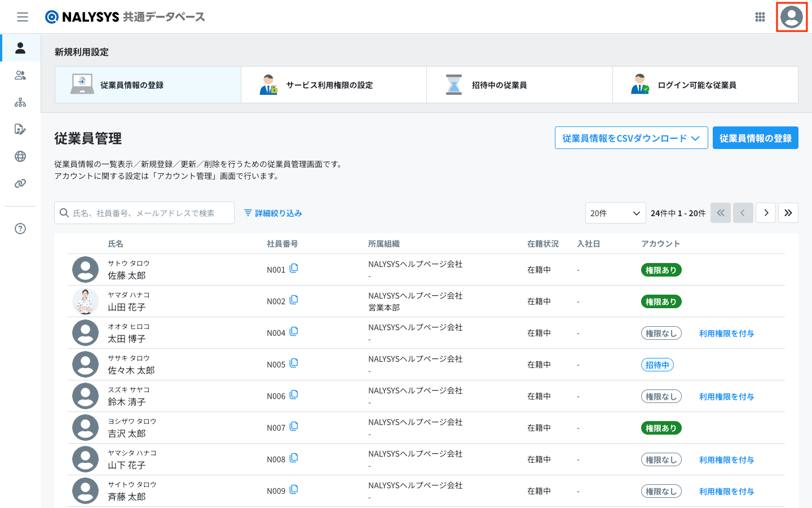Copy employee number N001
The image size is (812, 508).
(294, 269)
